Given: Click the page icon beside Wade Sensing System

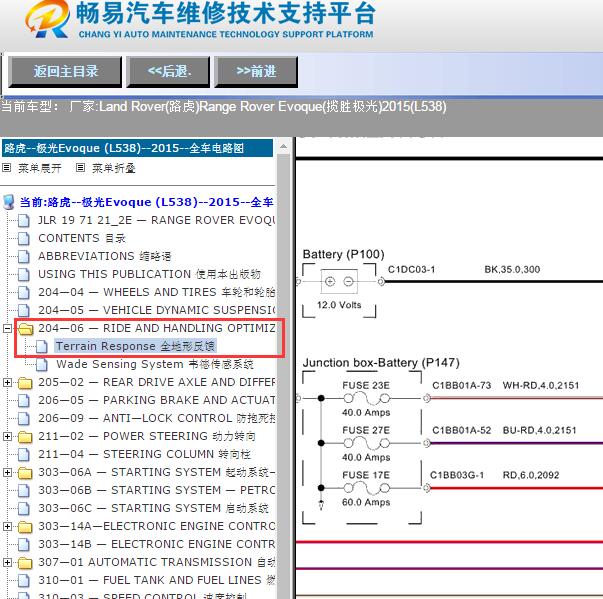Looking at the screenshot, I should (42, 364).
